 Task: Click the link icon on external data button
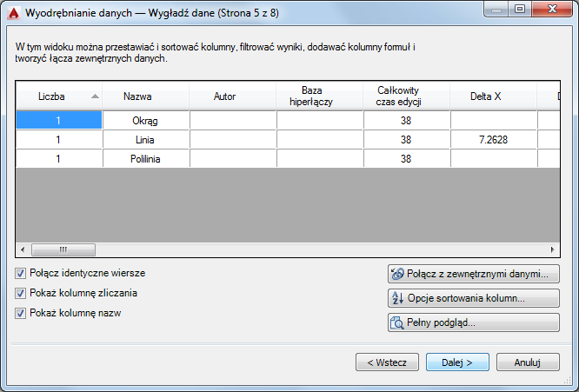click(x=397, y=274)
